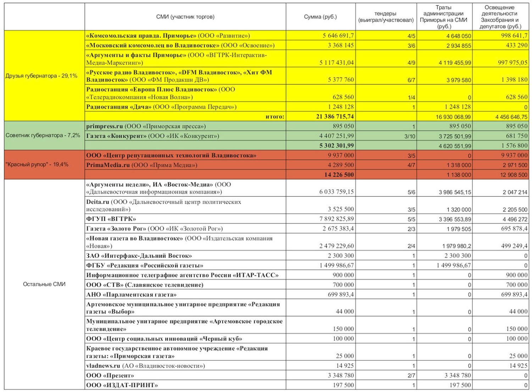
Task: Click the "Сумма (руб.)" column header
Action: point(320,17)
